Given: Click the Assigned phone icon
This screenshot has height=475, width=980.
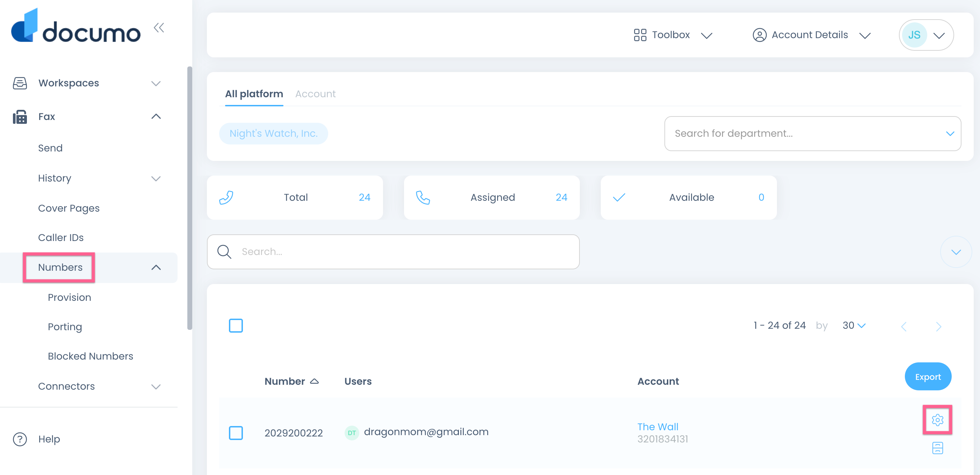Looking at the screenshot, I should click(423, 198).
